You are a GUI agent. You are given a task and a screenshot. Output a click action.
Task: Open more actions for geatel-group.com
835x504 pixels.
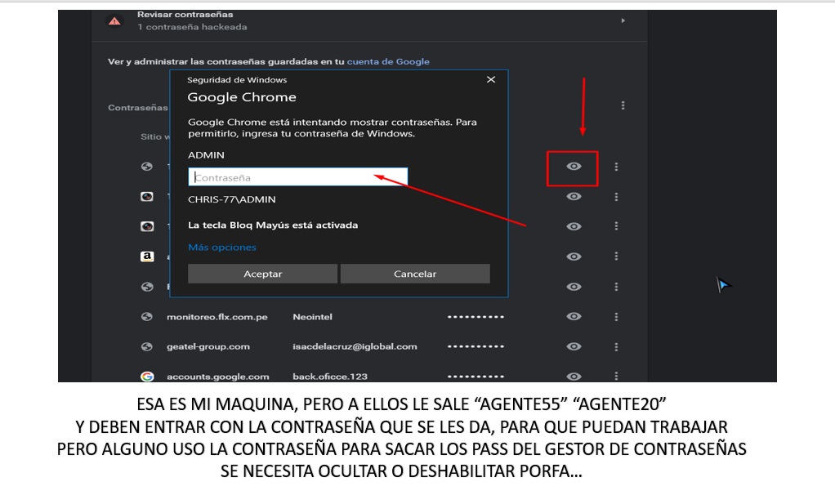click(x=616, y=346)
